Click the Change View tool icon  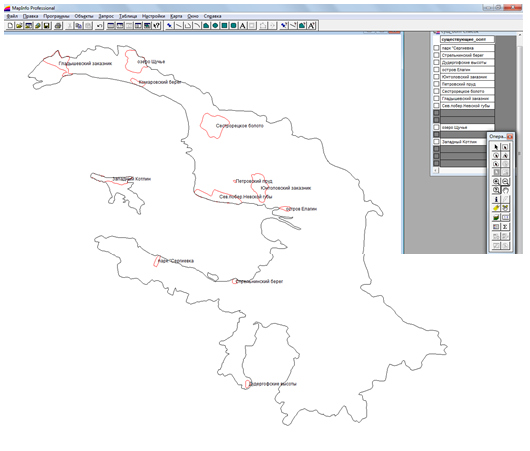coord(496,190)
